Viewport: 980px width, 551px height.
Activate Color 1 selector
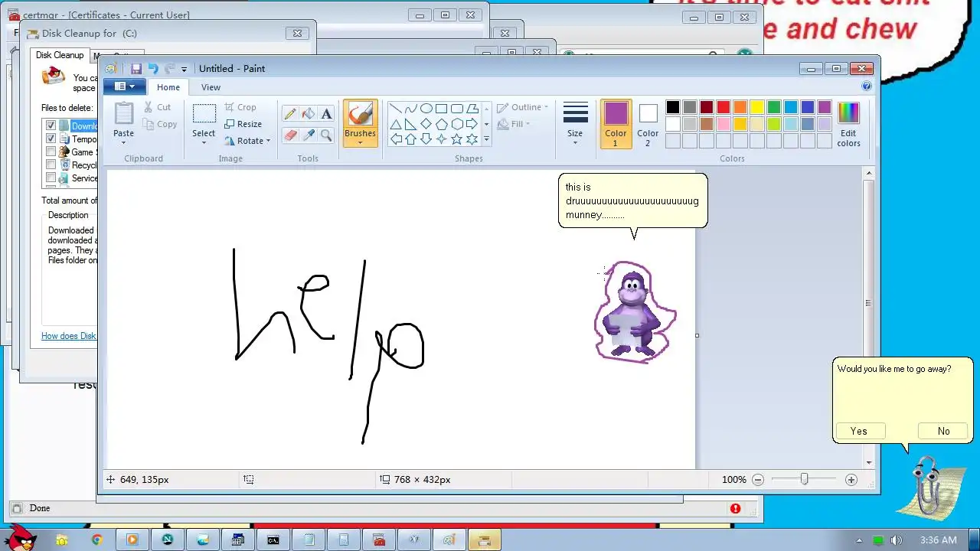pos(616,123)
